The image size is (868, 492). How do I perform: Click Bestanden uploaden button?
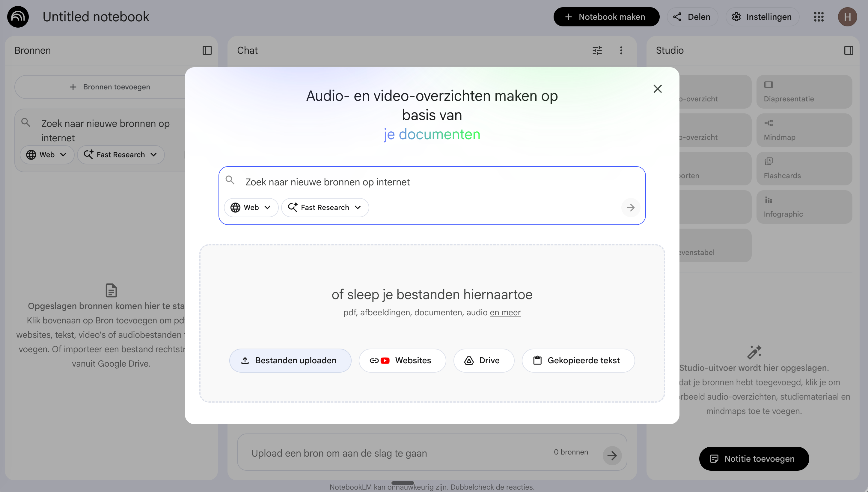[x=290, y=361]
